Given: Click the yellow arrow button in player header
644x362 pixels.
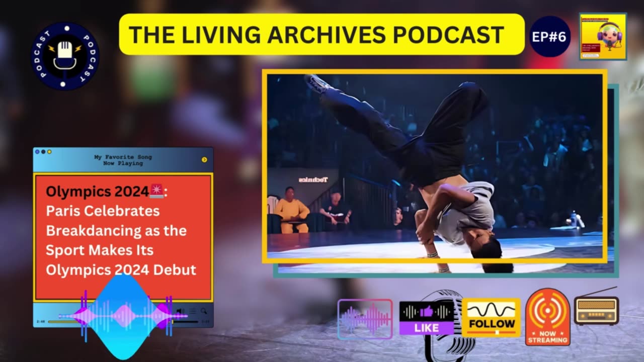Looking at the screenshot, I should pos(204,159).
